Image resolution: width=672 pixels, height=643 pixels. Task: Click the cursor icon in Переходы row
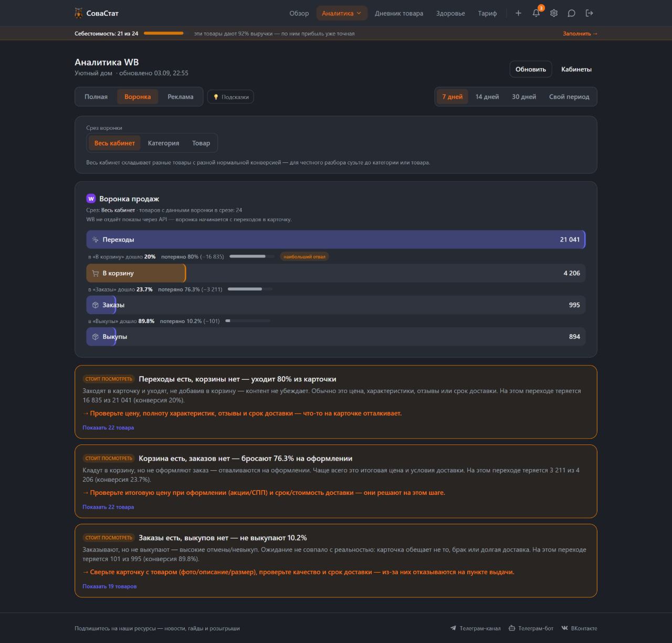pyautogui.click(x=95, y=240)
